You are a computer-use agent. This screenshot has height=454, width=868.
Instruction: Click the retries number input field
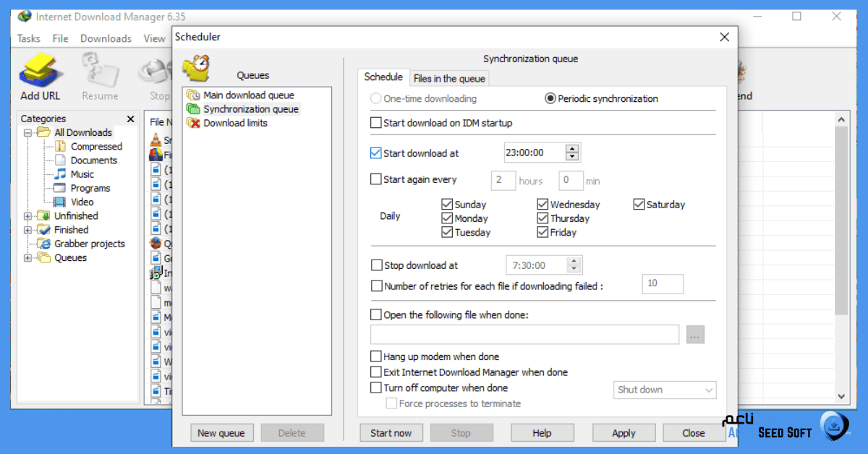662,283
